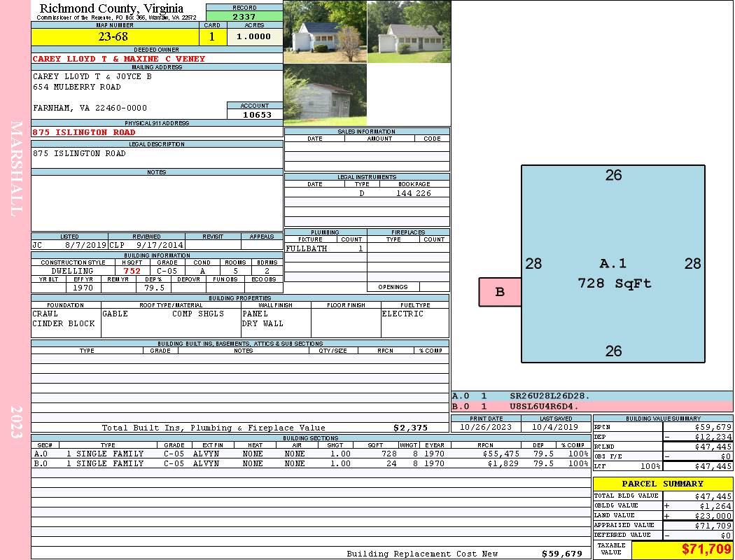Screen dimensions: 735x560
Task: Click the account number 10653 field
Action: pos(255,114)
